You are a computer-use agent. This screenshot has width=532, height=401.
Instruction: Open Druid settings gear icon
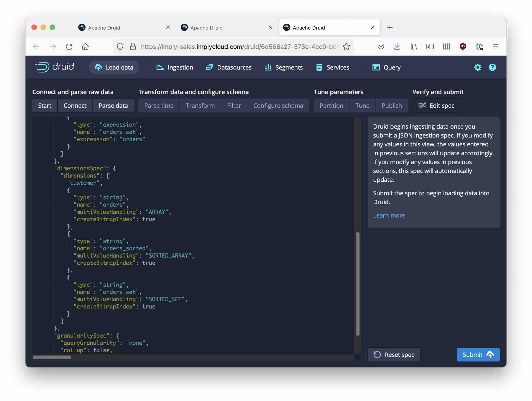pos(477,67)
